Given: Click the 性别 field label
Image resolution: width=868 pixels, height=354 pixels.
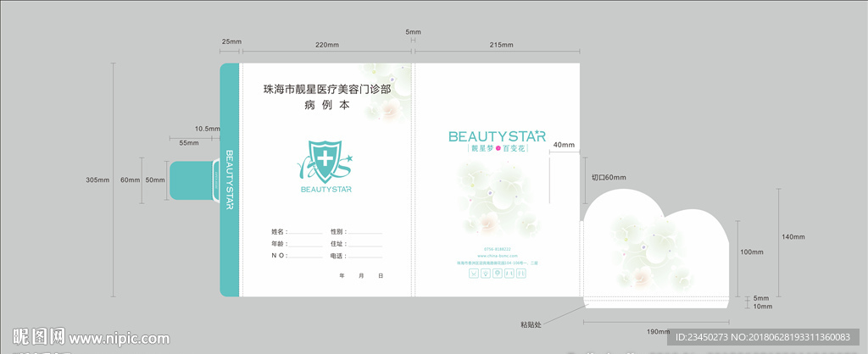Looking at the screenshot, I should tap(339, 231).
